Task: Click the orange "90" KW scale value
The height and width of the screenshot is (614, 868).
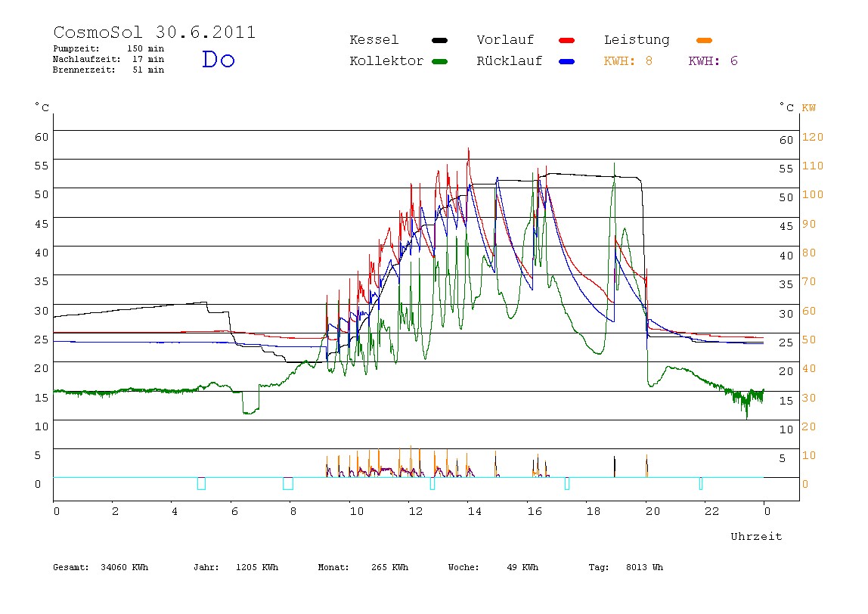Action: [809, 224]
